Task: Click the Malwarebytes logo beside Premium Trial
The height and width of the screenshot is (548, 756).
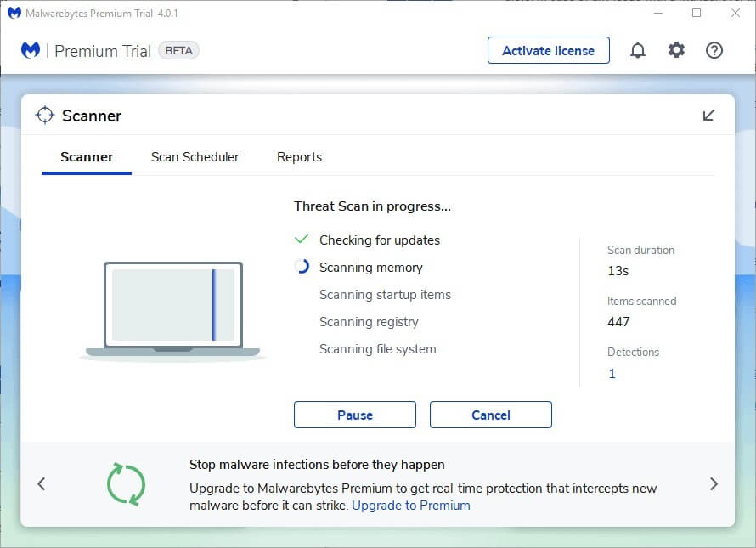Action: (x=31, y=50)
